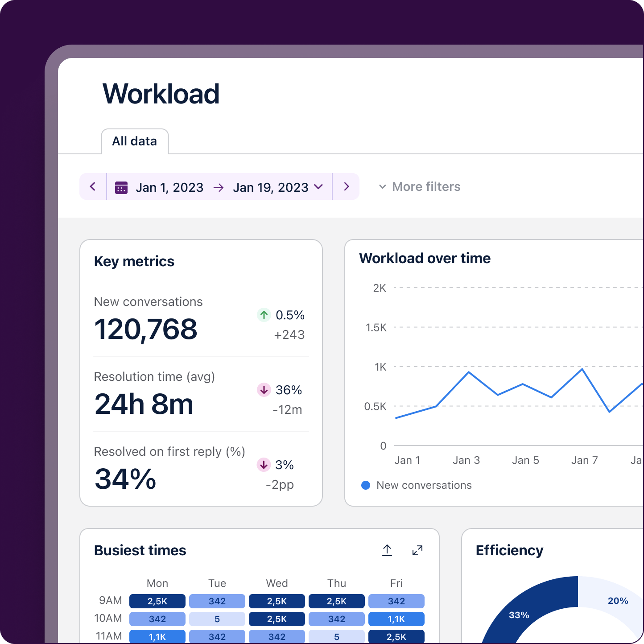Click the 33% donut chart segment
Screen dimensions: 644x644
pos(519,615)
